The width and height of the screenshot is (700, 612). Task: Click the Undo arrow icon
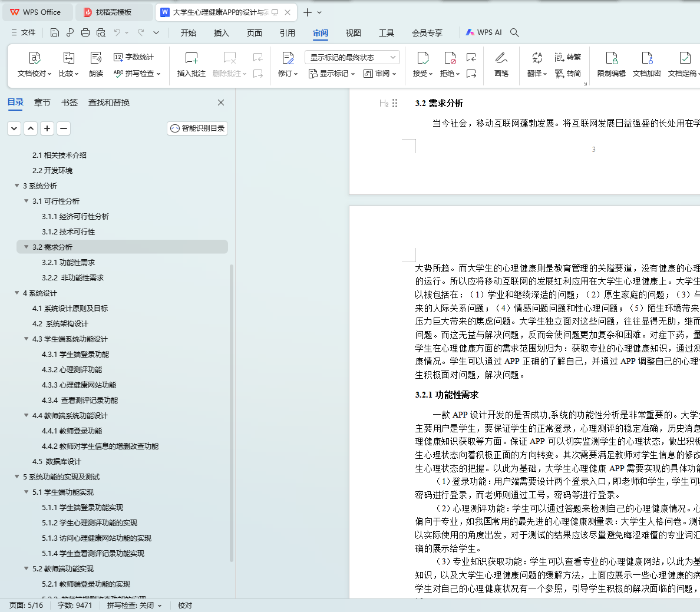[x=117, y=32]
